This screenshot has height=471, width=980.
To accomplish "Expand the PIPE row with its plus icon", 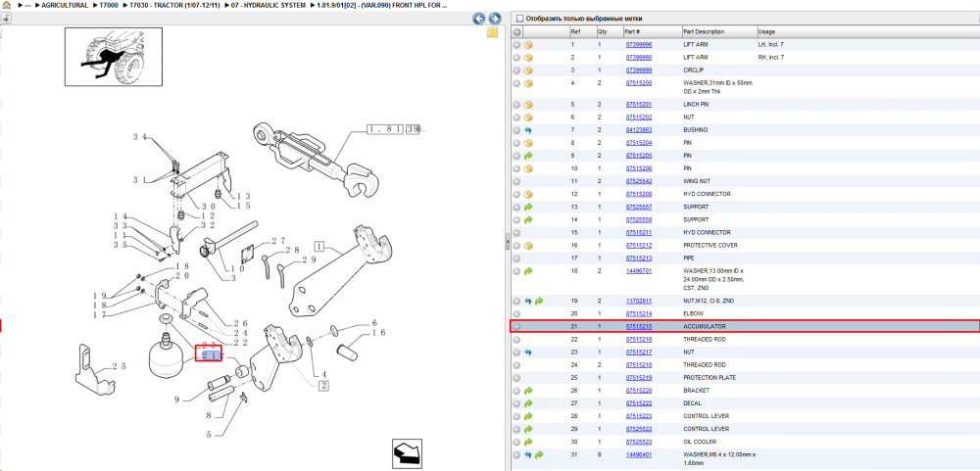I will (516, 258).
